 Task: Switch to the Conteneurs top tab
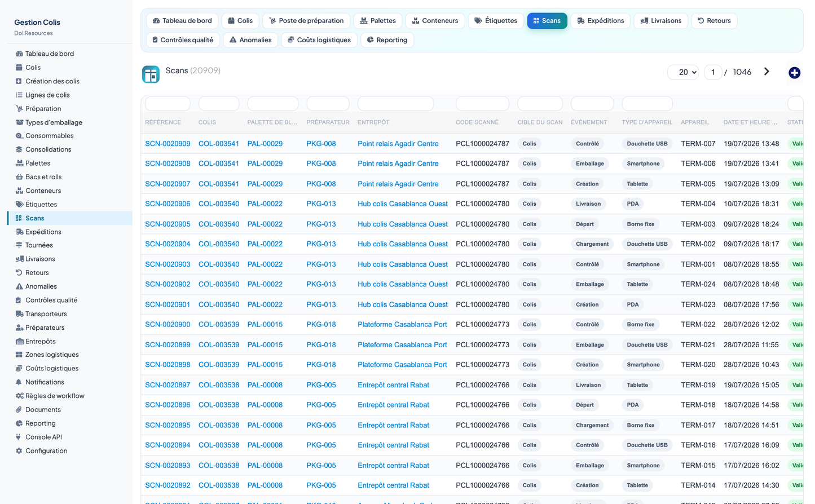click(435, 21)
